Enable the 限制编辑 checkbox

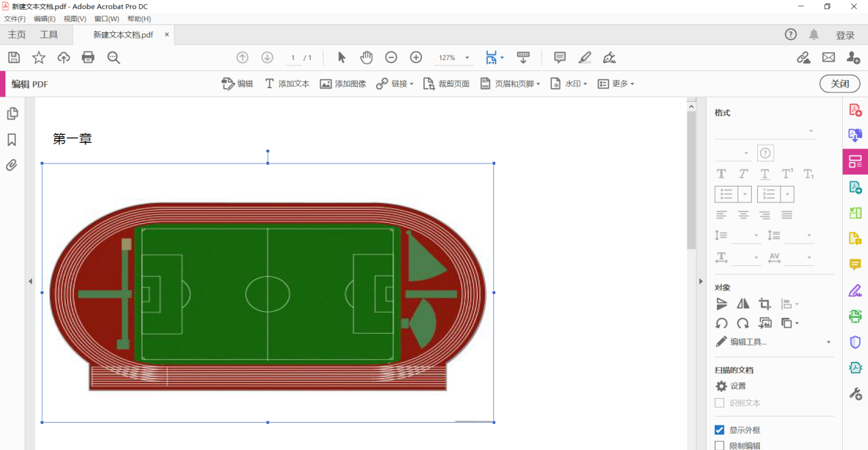tap(720, 446)
